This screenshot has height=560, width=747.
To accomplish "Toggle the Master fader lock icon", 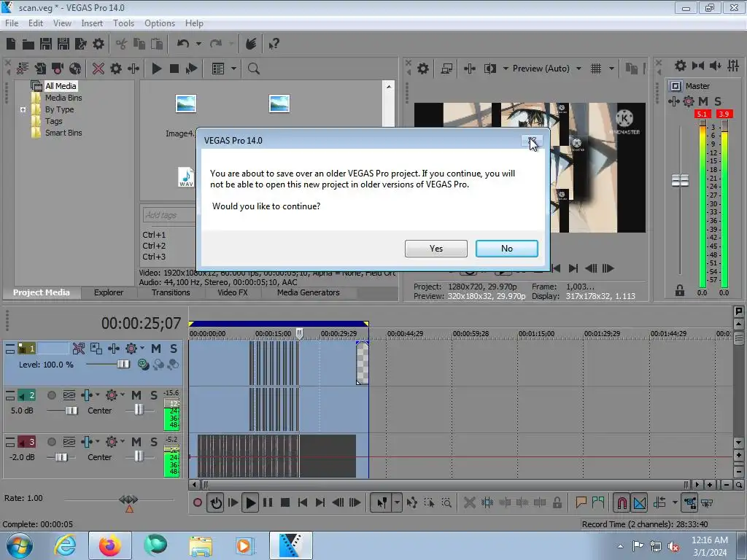I will pyautogui.click(x=679, y=290).
